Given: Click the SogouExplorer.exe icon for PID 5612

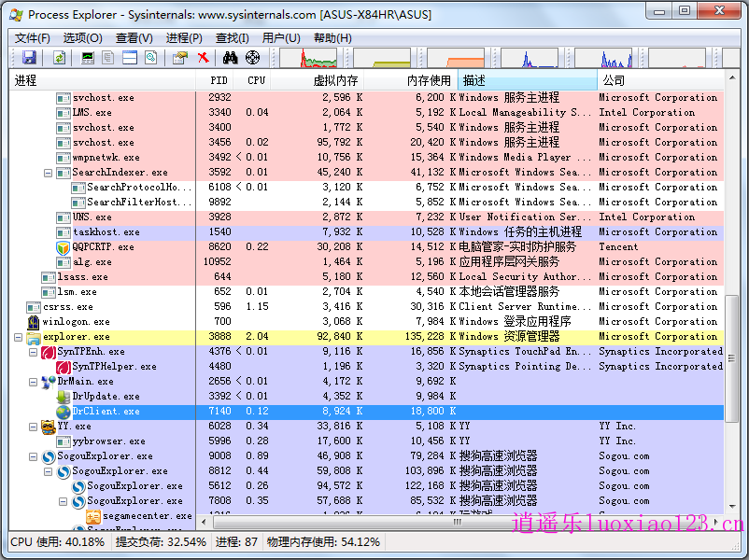Looking at the screenshot, I should (x=78, y=486).
